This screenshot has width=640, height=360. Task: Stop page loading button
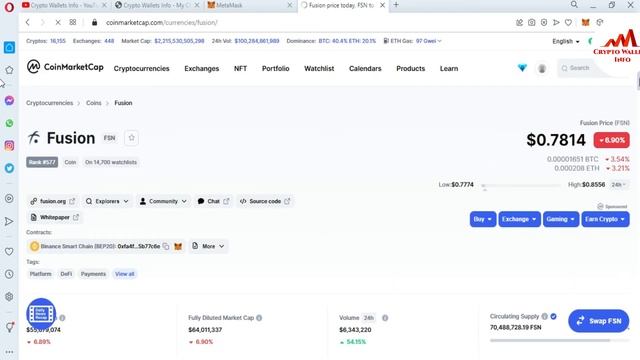click(x=58, y=22)
